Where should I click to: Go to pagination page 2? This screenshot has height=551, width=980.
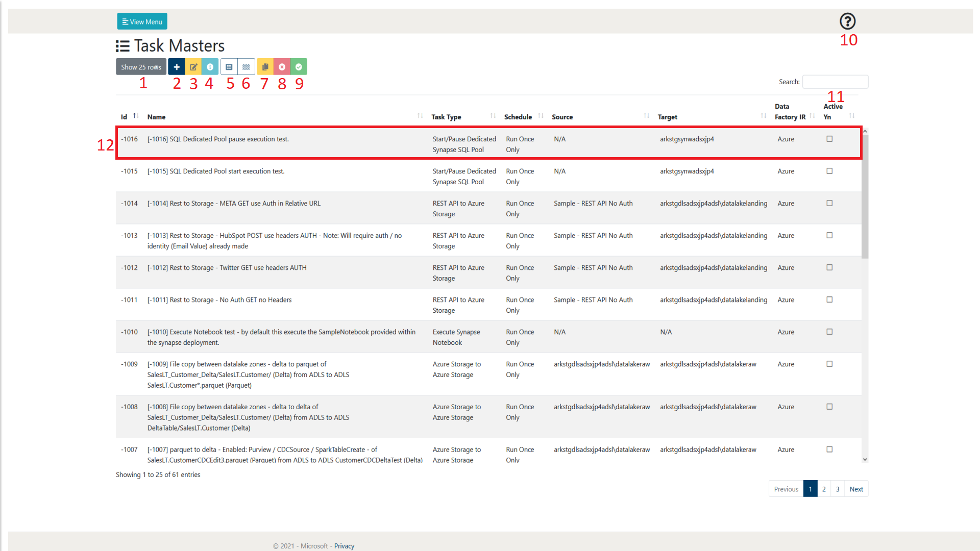pyautogui.click(x=824, y=489)
